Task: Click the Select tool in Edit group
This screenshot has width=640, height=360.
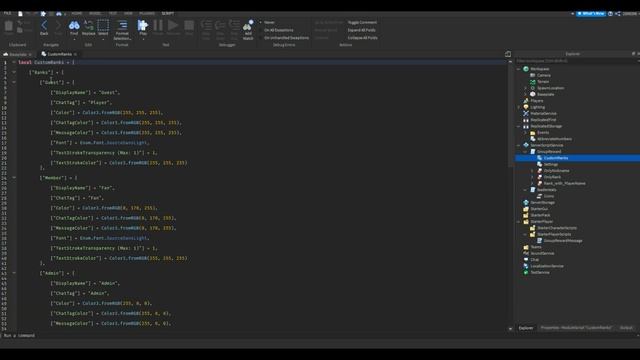Action: tap(103, 26)
